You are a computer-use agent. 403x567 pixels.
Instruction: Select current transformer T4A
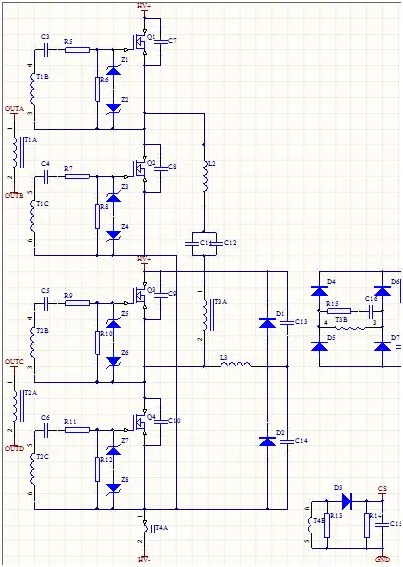click(147, 528)
